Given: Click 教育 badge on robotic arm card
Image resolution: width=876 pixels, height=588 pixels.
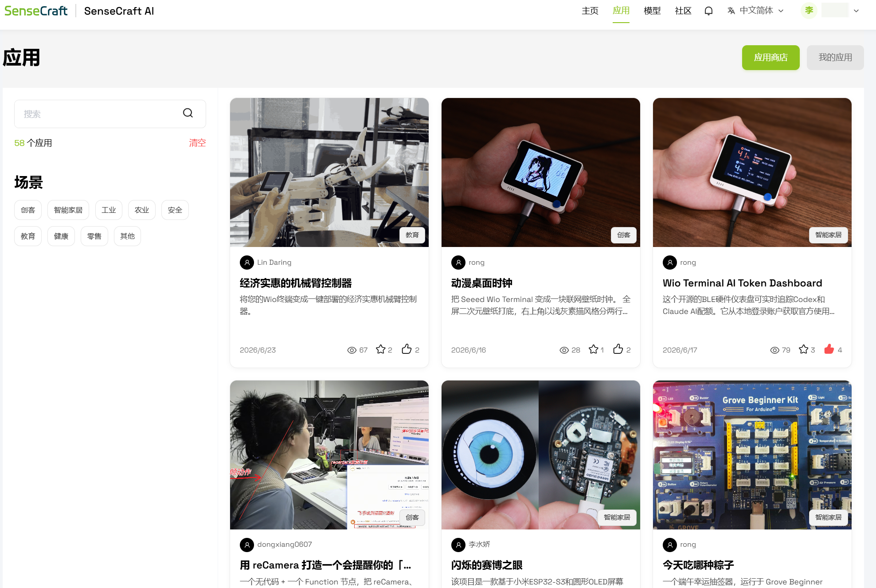Looking at the screenshot, I should [412, 235].
